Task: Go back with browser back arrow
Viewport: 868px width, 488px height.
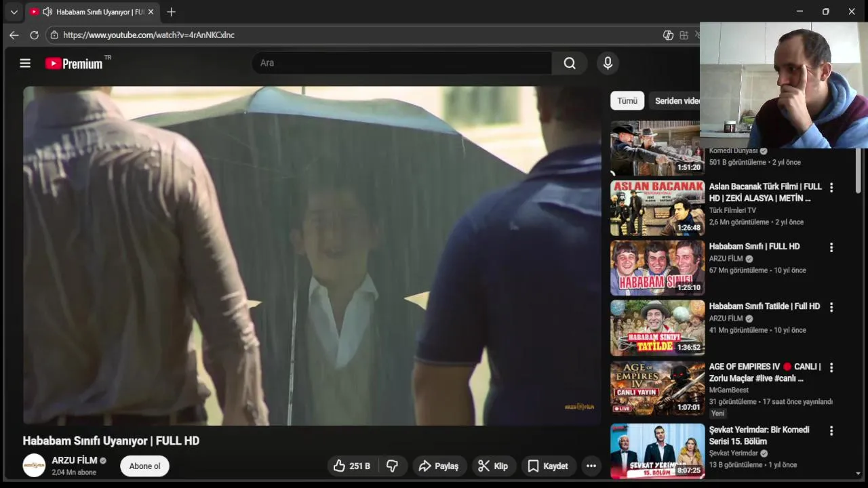Action: [x=14, y=35]
